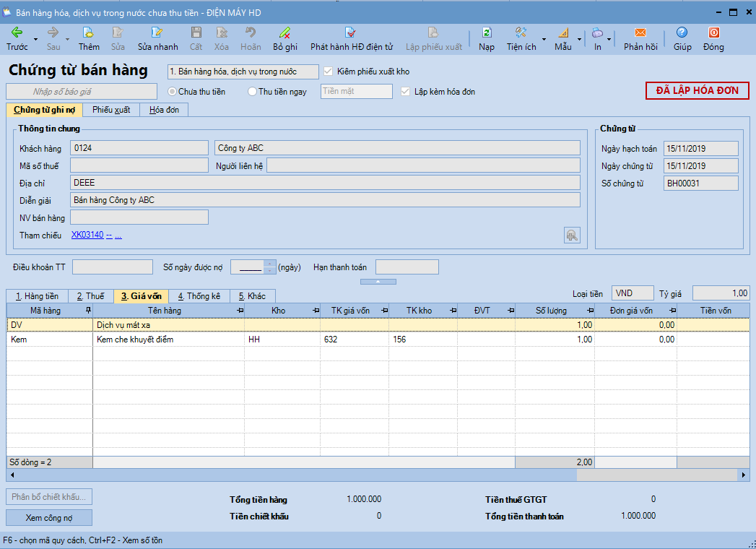
Task: Open dropdown arrow next to Sau
Action: click(67, 39)
